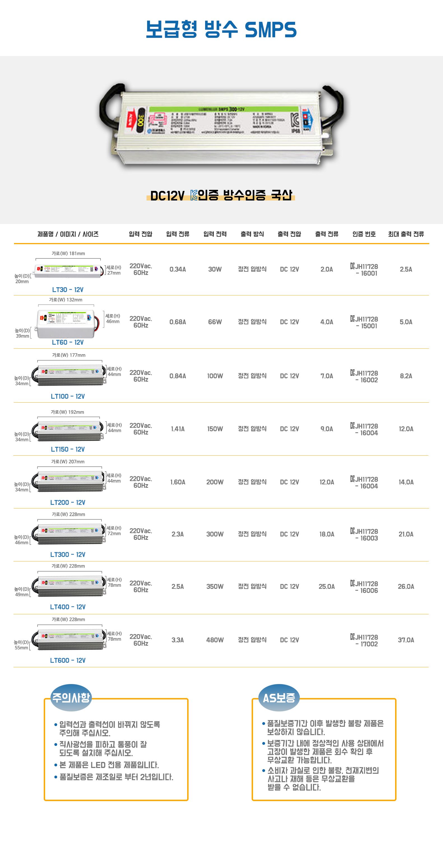This screenshot has height=868, width=443.
Task: Click the large SMPS 300-12V product photo
Action: (221, 126)
